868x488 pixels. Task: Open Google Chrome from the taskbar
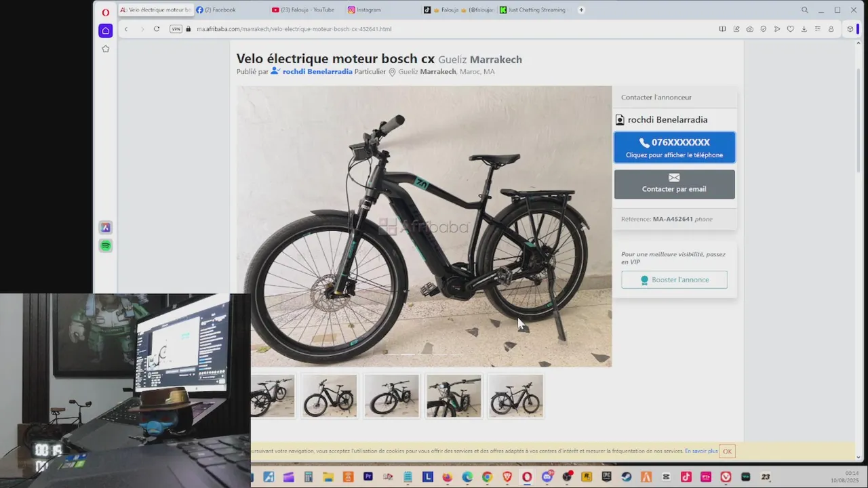[x=487, y=477]
